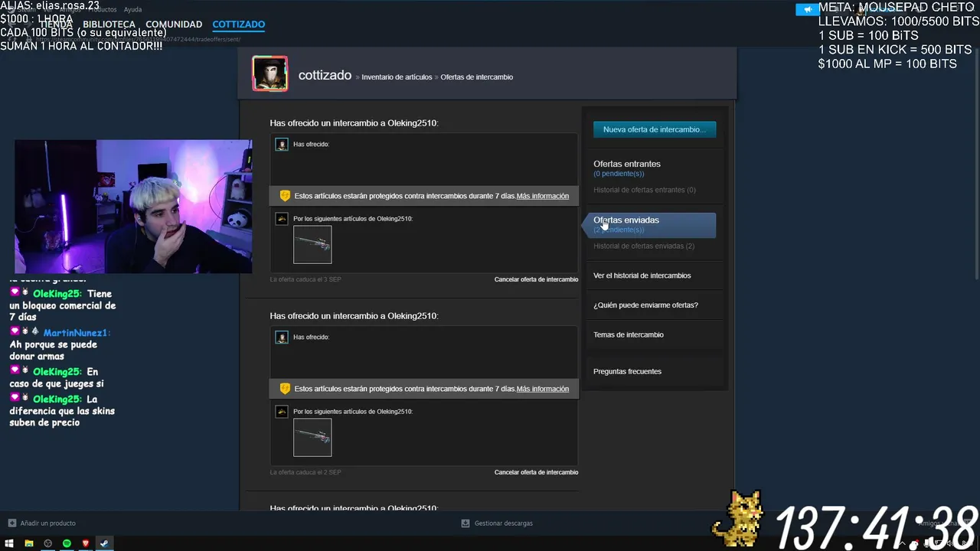
Task: Open the Productos menu
Action: coord(103,10)
